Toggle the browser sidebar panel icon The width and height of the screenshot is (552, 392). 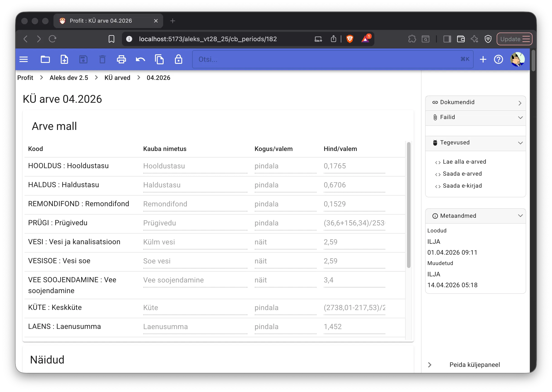coord(447,39)
